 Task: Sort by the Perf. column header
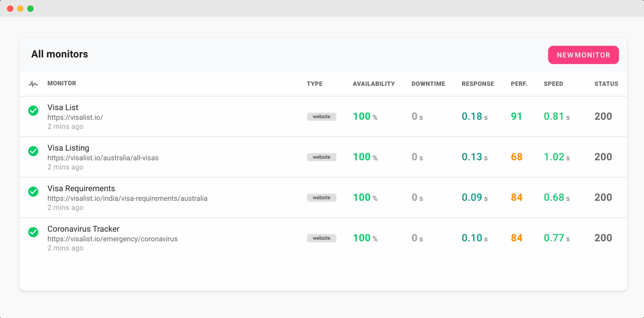(x=519, y=84)
